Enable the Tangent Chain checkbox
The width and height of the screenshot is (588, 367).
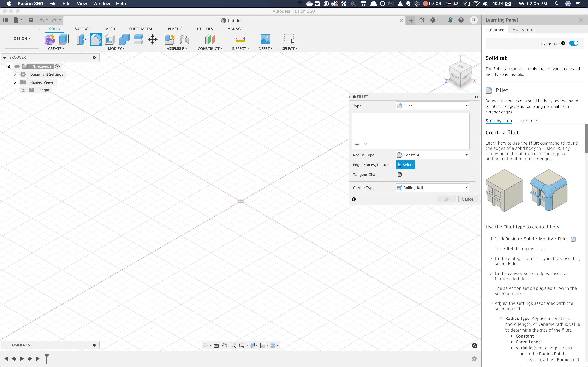point(399,174)
